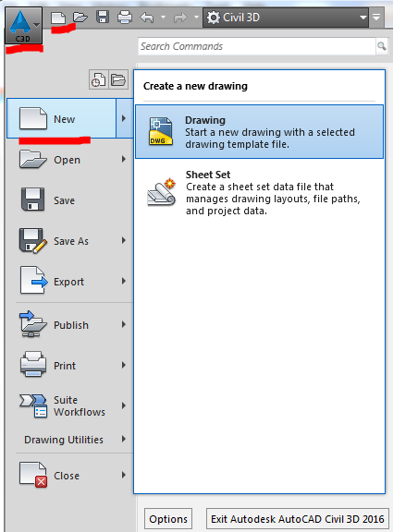Click the workflow icon beside Suite Workflows
393x532 pixels.
coord(33,405)
